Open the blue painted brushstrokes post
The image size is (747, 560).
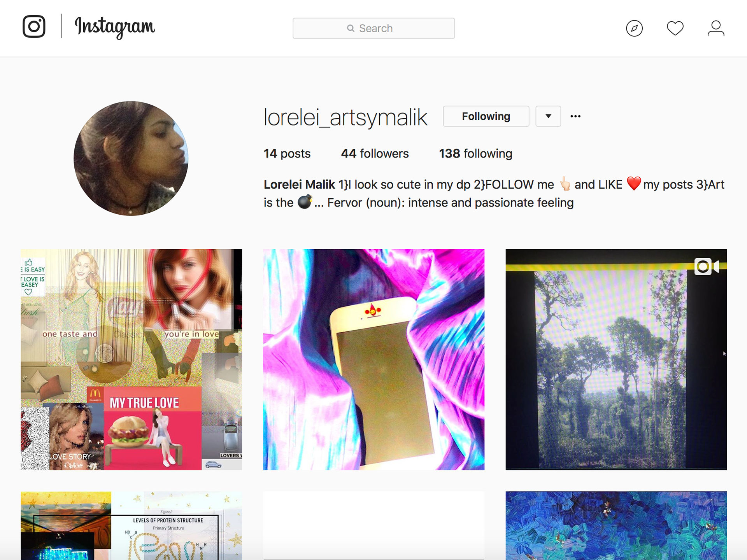tap(616, 526)
